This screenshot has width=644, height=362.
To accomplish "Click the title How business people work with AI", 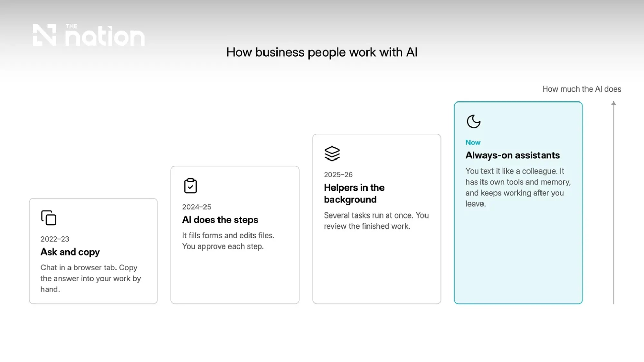I will 322,52.
